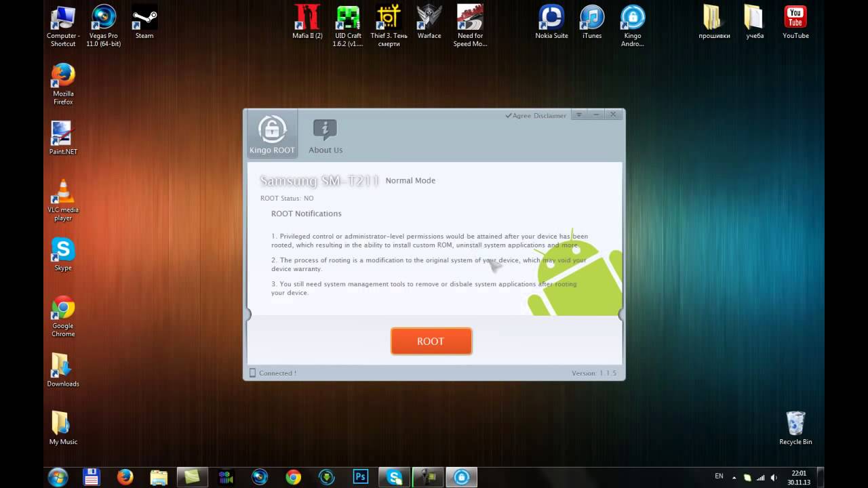The width and height of the screenshot is (868, 488).
Task: Collapse the left side panel handle
Action: pyautogui.click(x=248, y=314)
